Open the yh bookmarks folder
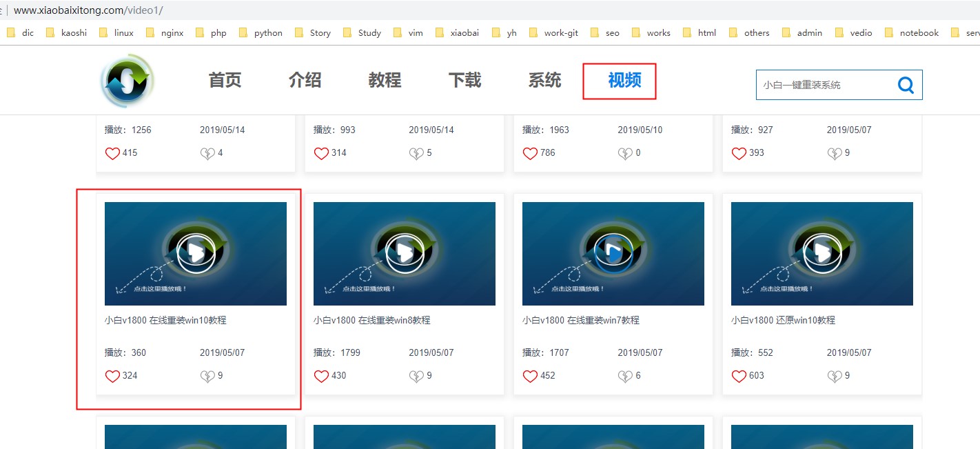Image resolution: width=980 pixels, height=449 pixels. click(504, 32)
